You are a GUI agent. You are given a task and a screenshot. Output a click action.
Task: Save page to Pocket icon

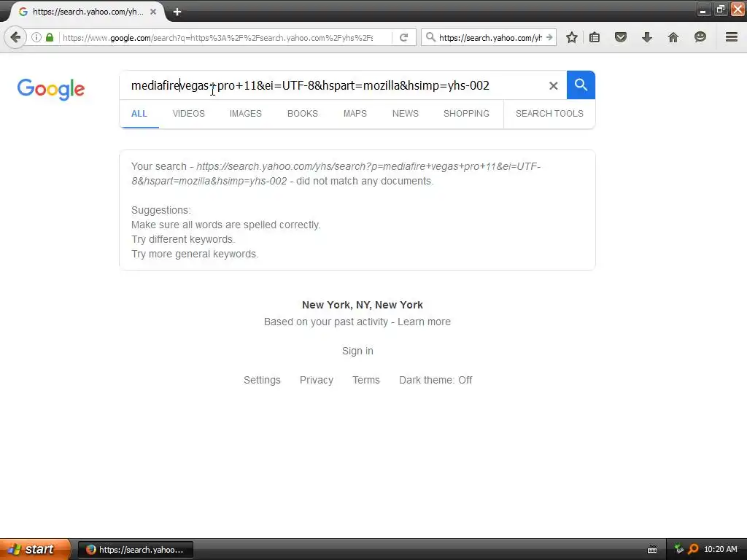pos(620,37)
